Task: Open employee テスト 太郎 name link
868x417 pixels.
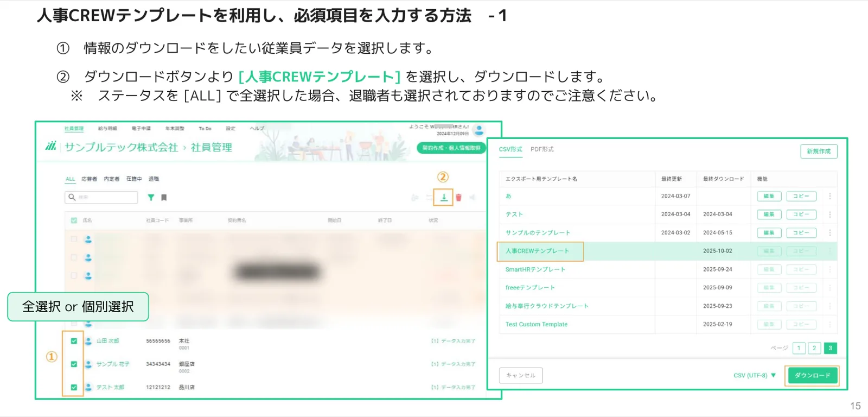Action: coord(110,387)
